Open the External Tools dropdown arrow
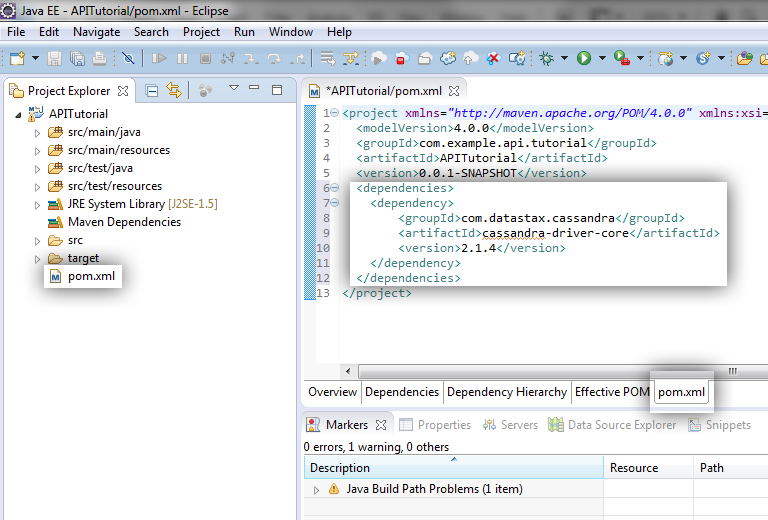Screen dimensions: 768x520 tap(640, 58)
